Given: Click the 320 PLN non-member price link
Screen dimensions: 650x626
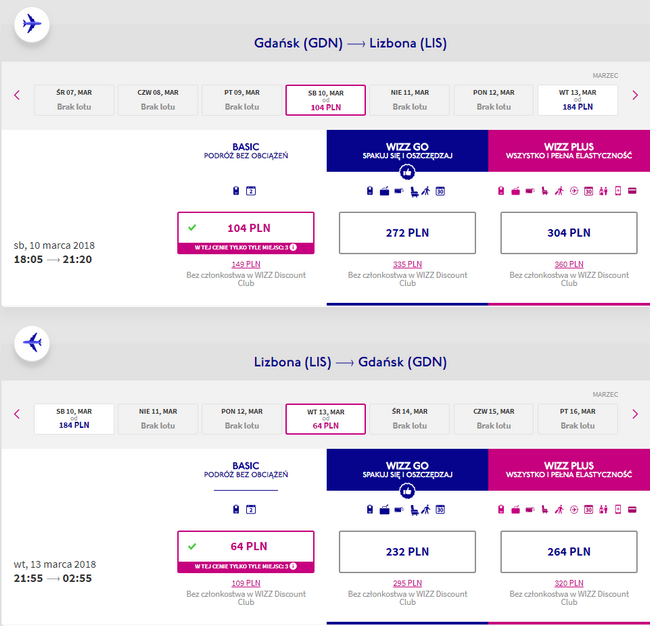Looking at the screenshot, I should click(569, 583).
